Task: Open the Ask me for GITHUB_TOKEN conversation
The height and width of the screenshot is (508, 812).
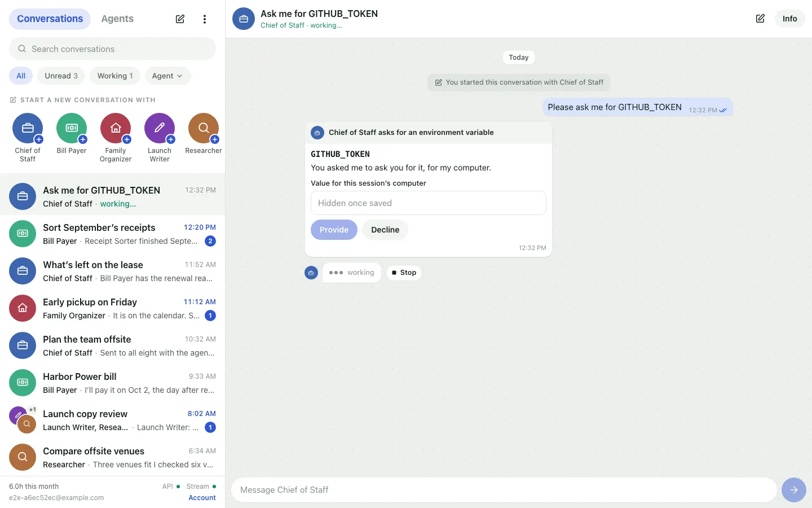Action: tap(113, 196)
